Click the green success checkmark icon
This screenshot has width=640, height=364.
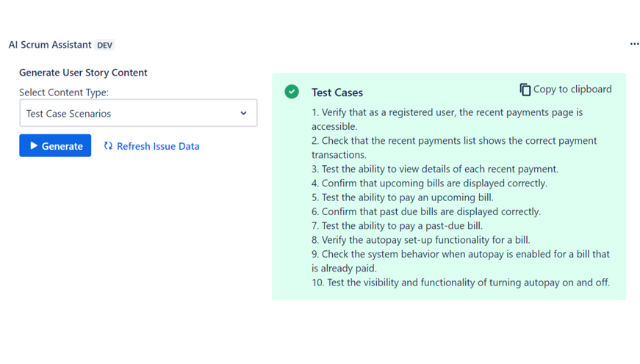[x=292, y=92]
